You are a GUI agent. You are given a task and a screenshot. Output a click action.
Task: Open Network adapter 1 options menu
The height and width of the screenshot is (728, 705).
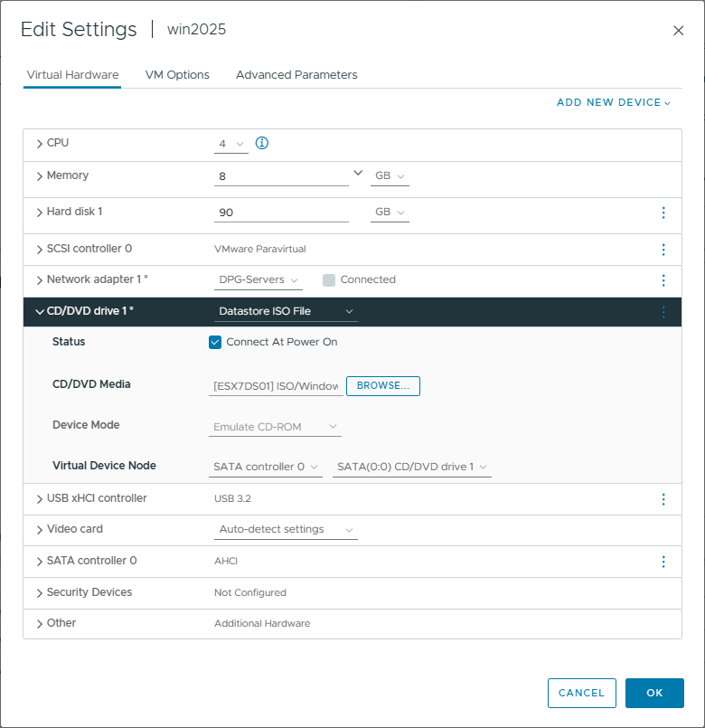(663, 280)
